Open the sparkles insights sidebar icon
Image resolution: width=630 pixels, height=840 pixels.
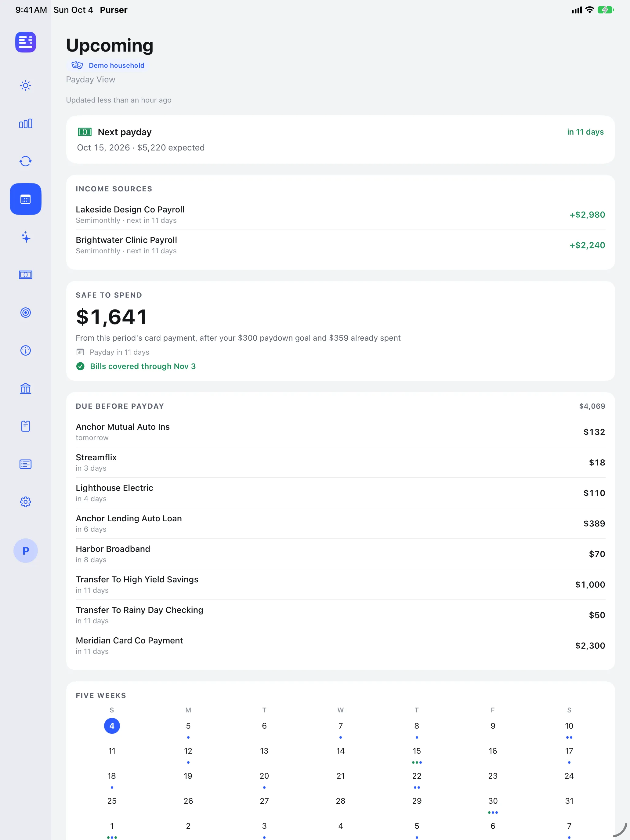pos(25,237)
